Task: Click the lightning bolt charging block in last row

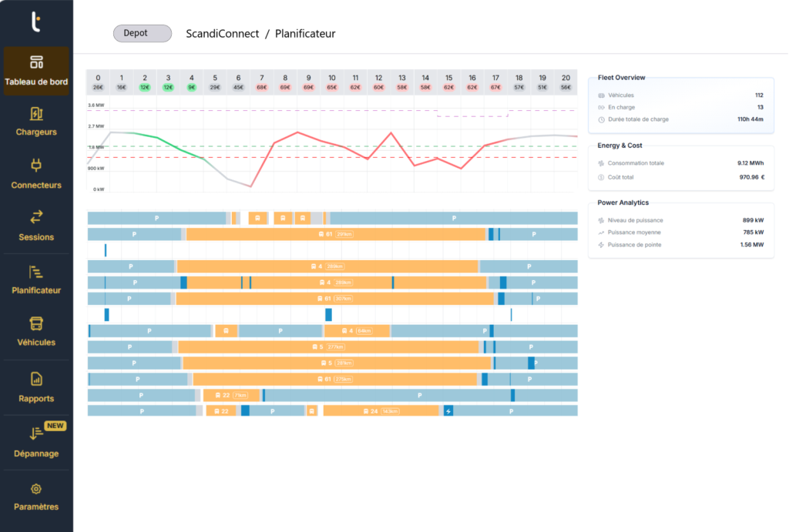Action: point(448,411)
